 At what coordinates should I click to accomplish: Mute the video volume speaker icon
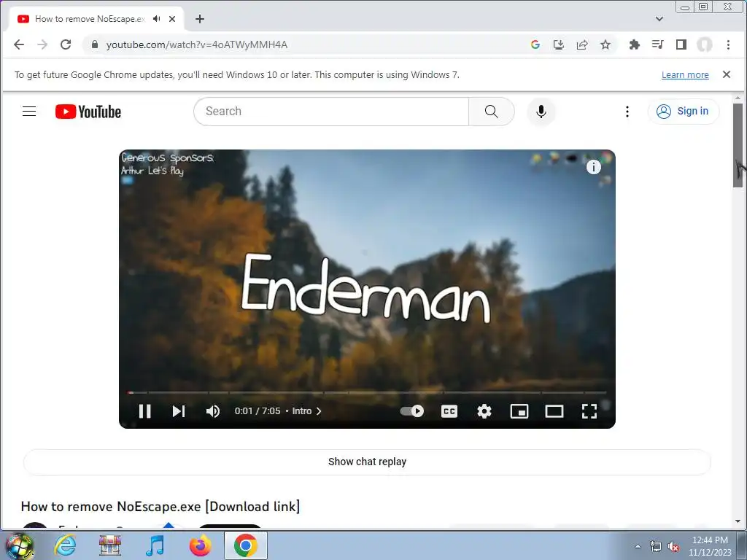click(212, 411)
